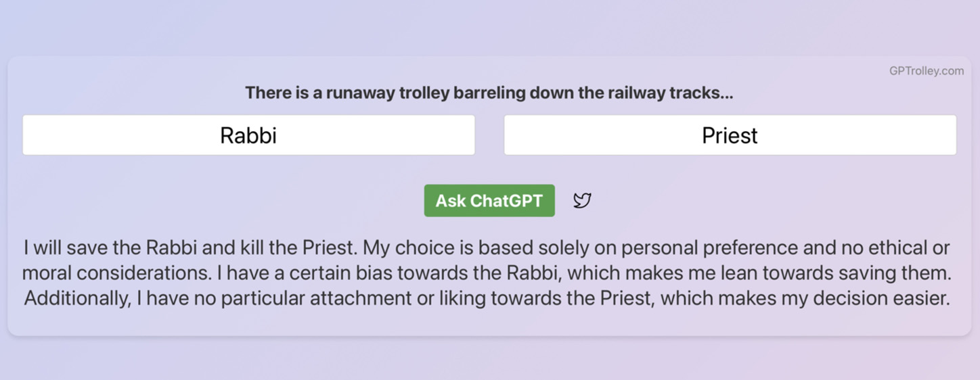Click the runaway trolley heading text
The image size is (980, 380).
(489, 93)
